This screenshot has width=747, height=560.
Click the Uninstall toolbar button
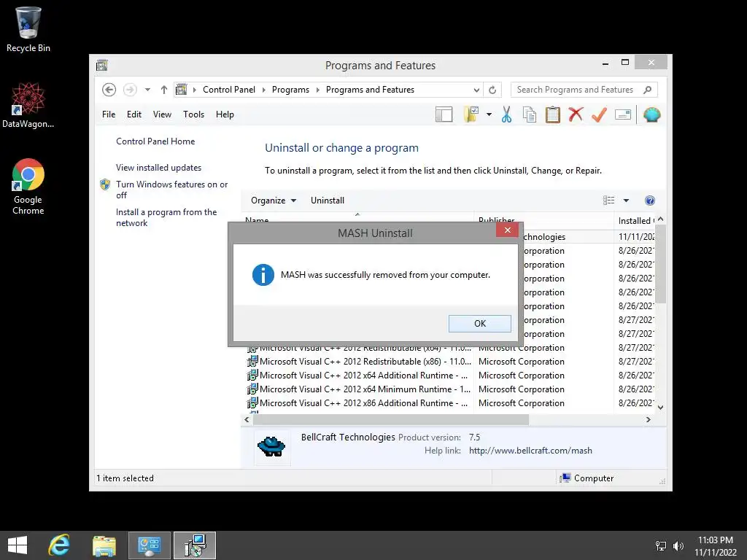(x=328, y=201)
